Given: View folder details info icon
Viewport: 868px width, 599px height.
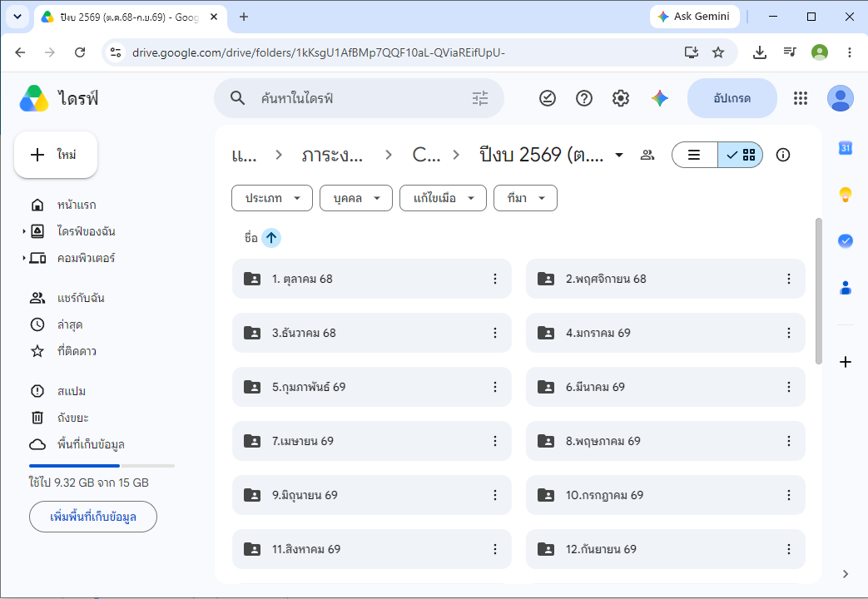Looking at the screenshot, I should pyautogui.click(x=783, y=155).
